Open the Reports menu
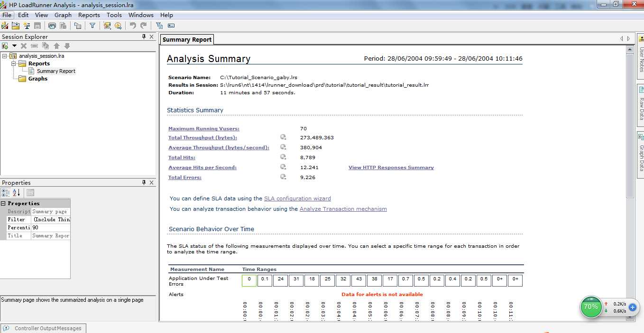The width and height of the screenshot is (644, 333). (89, 15)
